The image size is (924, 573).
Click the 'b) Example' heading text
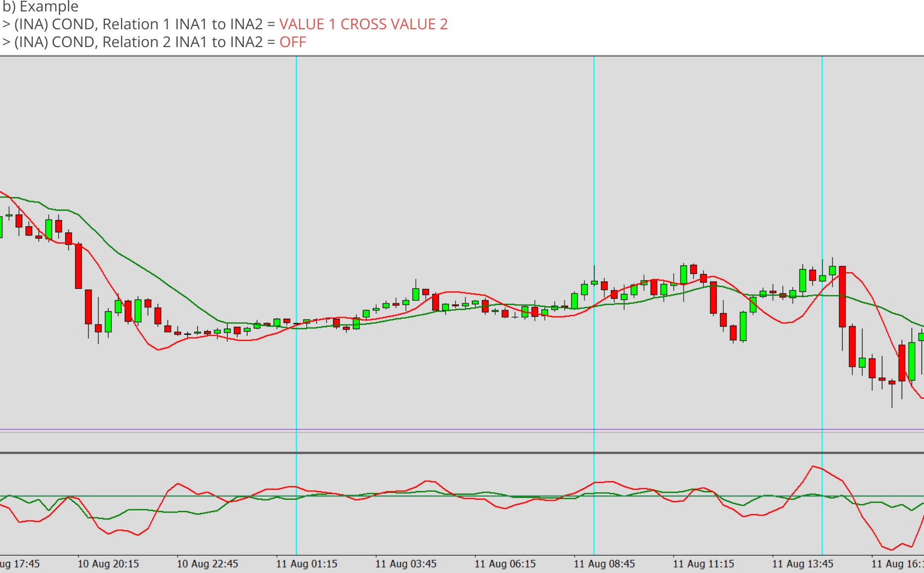tap(40, 6)
